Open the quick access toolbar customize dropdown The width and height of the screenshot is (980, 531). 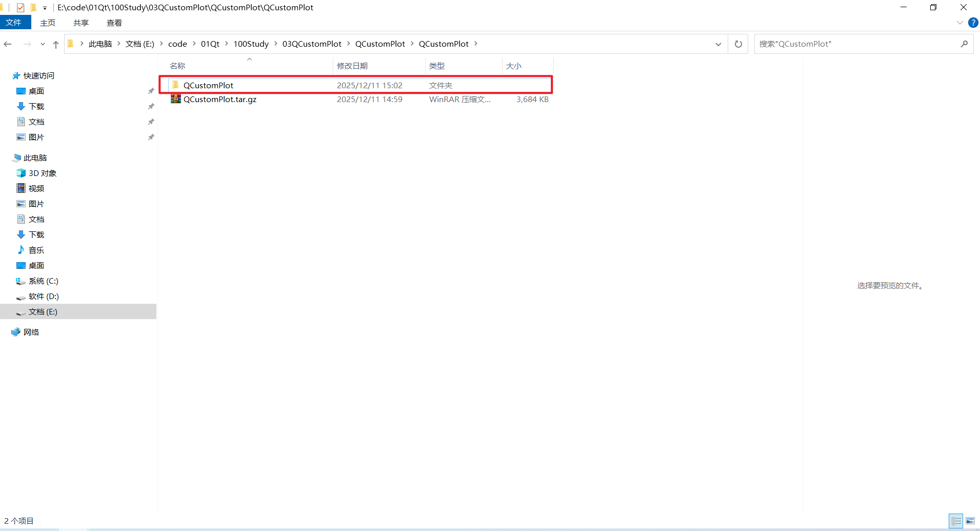click(x=45, y=8)
